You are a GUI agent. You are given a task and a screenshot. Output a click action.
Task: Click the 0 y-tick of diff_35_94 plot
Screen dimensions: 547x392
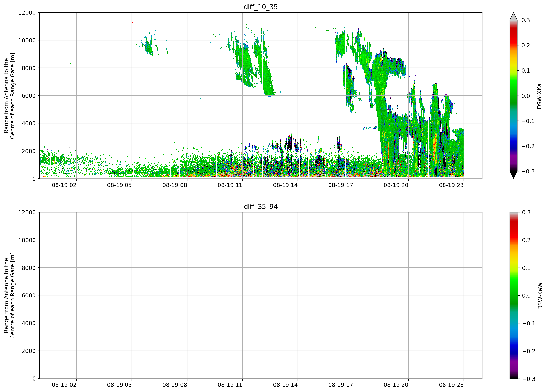tap(34, 379)
